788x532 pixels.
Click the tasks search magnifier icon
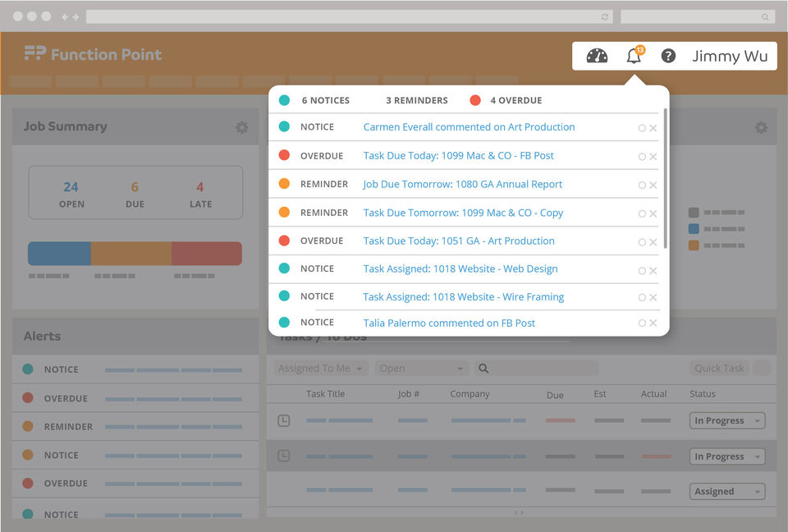point(483,369)
